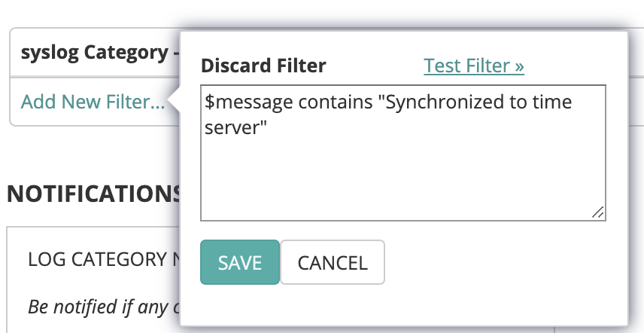Place cursor on the word contains

pos(335,102)
